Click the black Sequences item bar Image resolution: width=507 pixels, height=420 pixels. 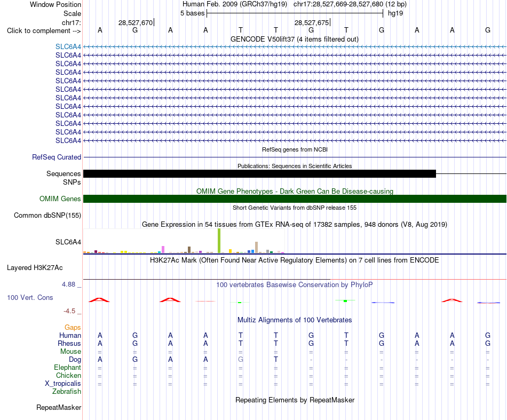(x=260, y=174)
